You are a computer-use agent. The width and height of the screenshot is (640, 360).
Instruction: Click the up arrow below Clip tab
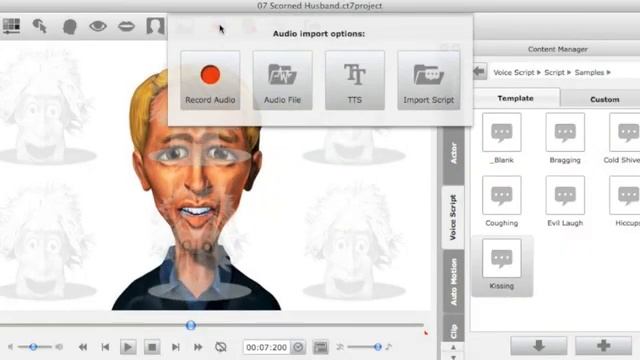(453, 347)
